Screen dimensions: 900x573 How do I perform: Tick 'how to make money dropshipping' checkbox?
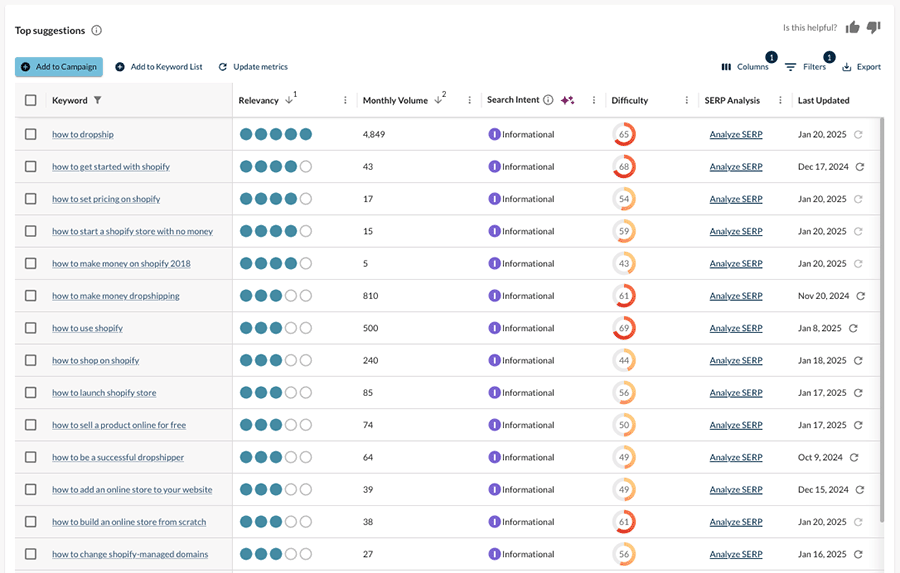pos(31,296)
